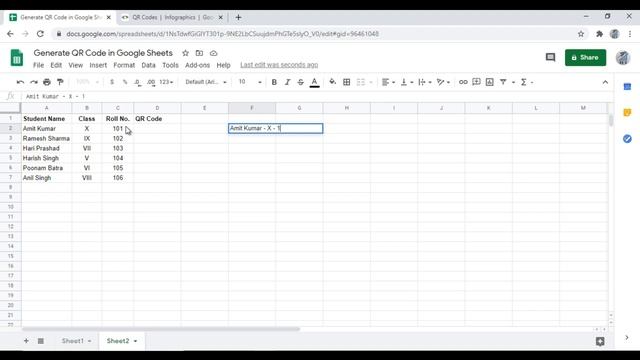
Task: Open comment history icon
Action: 550,58
